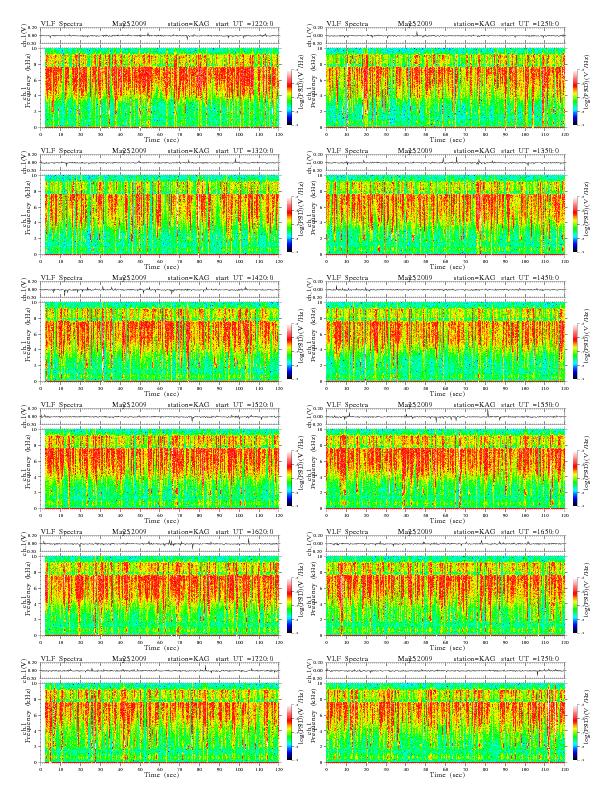This screenshot has height=792, width=612.
Task: Click the 'start UT =1450:0' title text
Action: 530,277
